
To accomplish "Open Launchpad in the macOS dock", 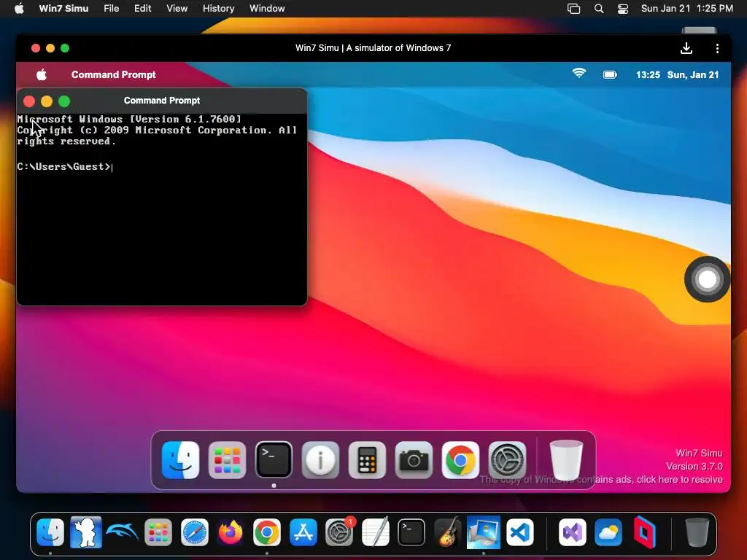I will tap(158, 532).
